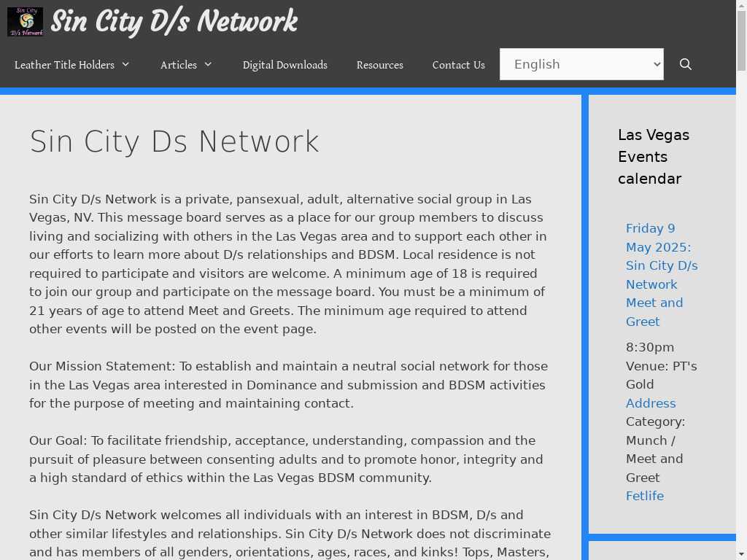Open the venue Address link

tap(651, 403)
